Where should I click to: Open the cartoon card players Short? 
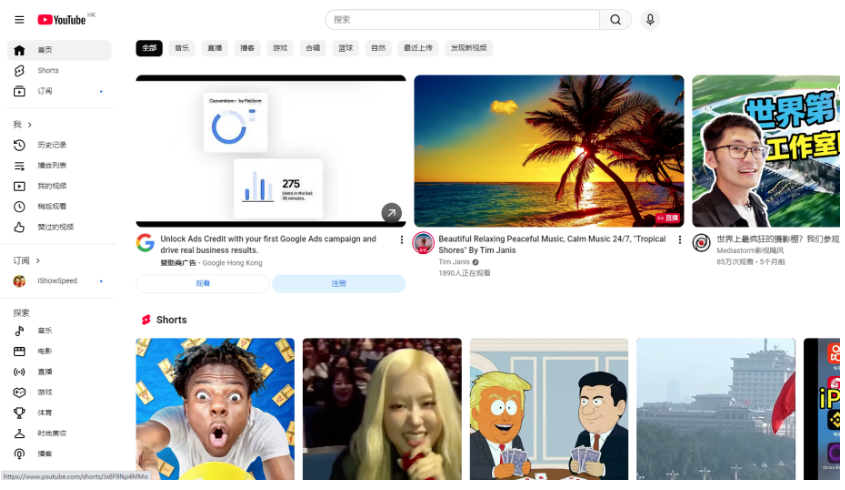[549, 409]
